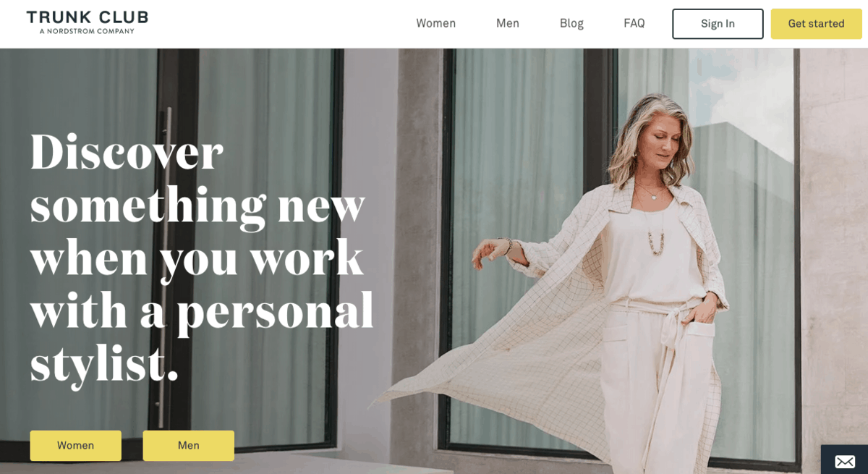This screenshot has width=868, height=474.
Task: Go to the Blog page
Action: [571, 23]
